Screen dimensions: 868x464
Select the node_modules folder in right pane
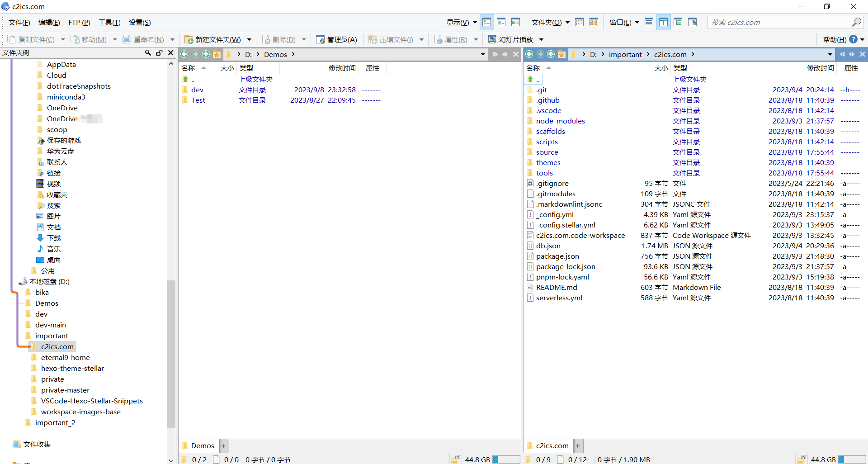560,121
